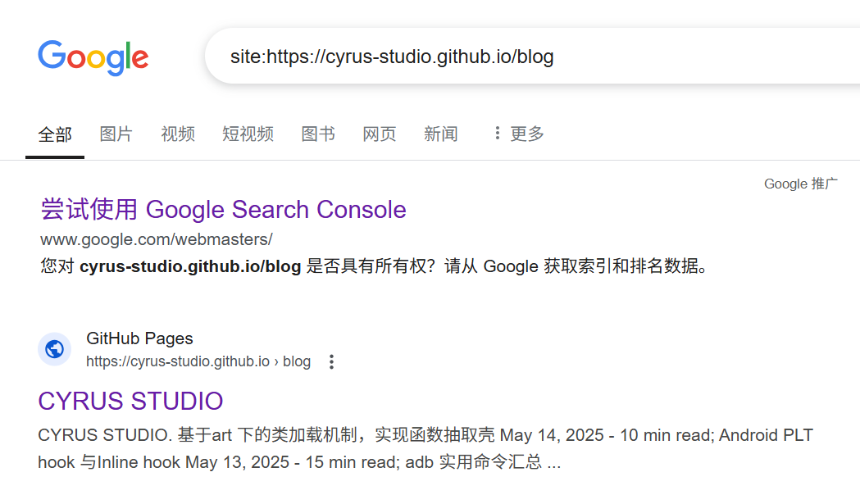Click the search box with the site query
This screenshot has width=860, height=504.
[532, 56]
